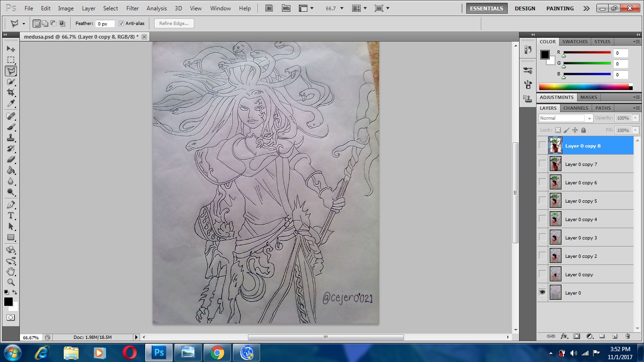Show Layer 0 copy visibility box
The image size is (644, 362).
pos(542,274)
